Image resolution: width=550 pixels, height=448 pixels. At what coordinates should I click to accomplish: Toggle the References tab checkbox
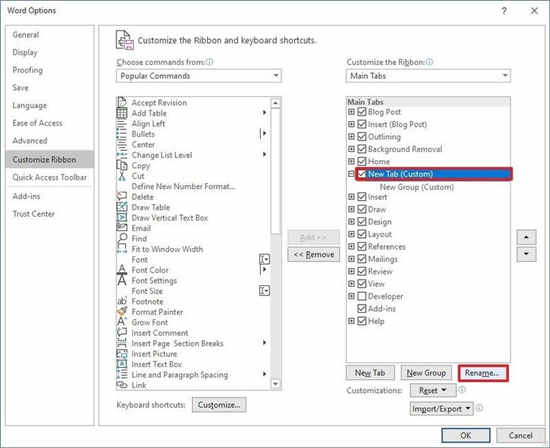point(362,247)
